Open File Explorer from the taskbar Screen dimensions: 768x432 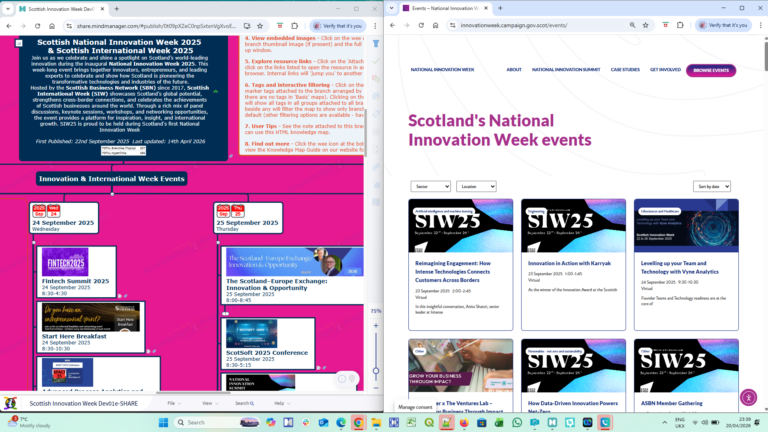376,422
